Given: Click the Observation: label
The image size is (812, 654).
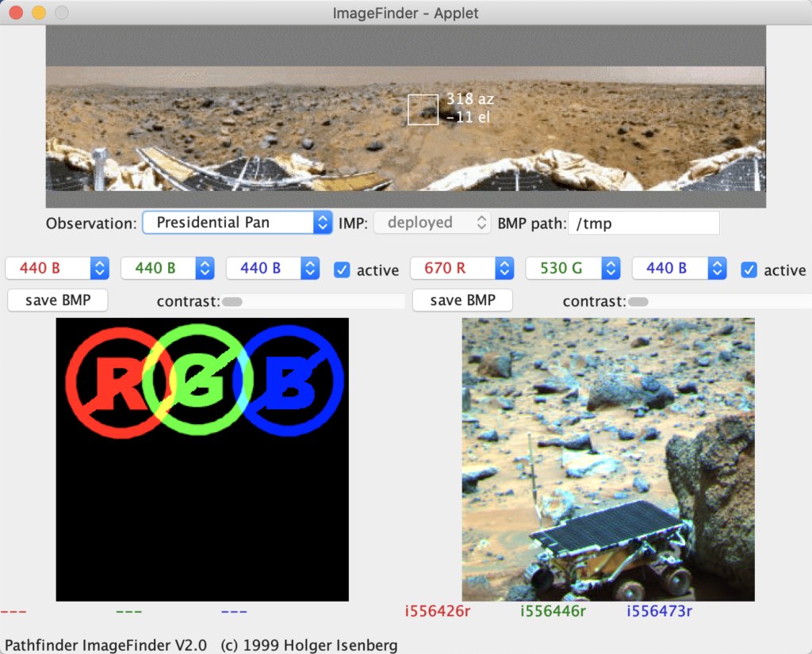Looking at the screenshot, I should click(91, 224).
